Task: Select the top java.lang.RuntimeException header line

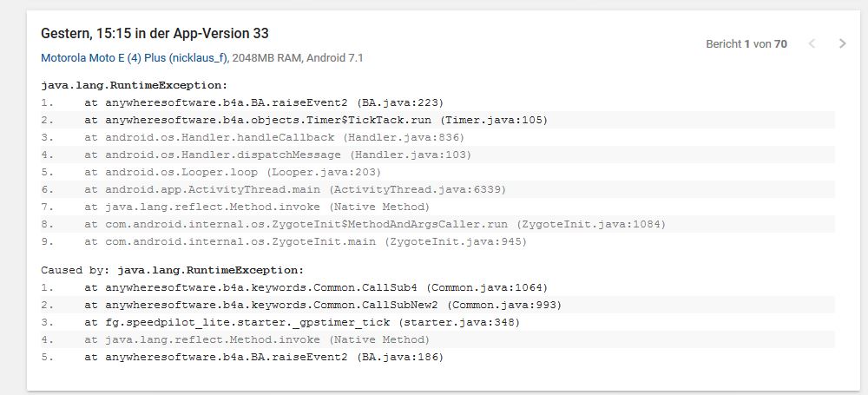Action: point(134,85)
